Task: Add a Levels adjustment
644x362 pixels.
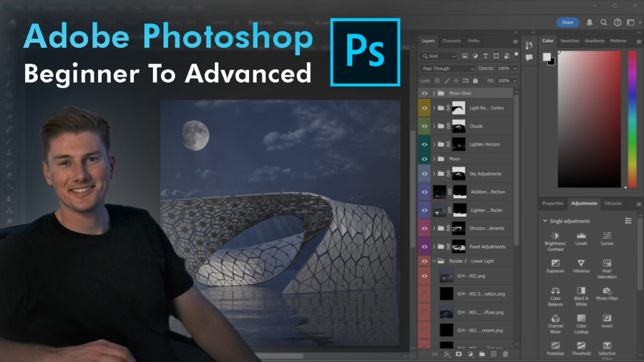Action: [581, 236]
